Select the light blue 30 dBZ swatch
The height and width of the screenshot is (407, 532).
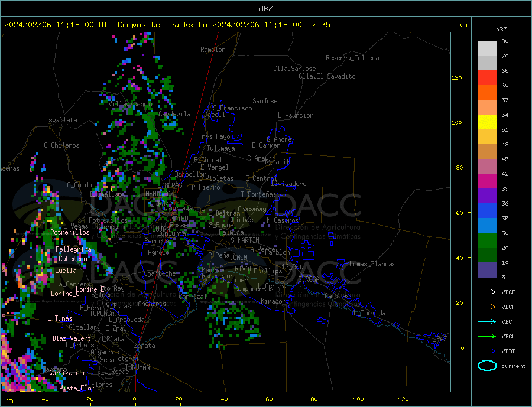pyautogui.click(x=487, y=226)
